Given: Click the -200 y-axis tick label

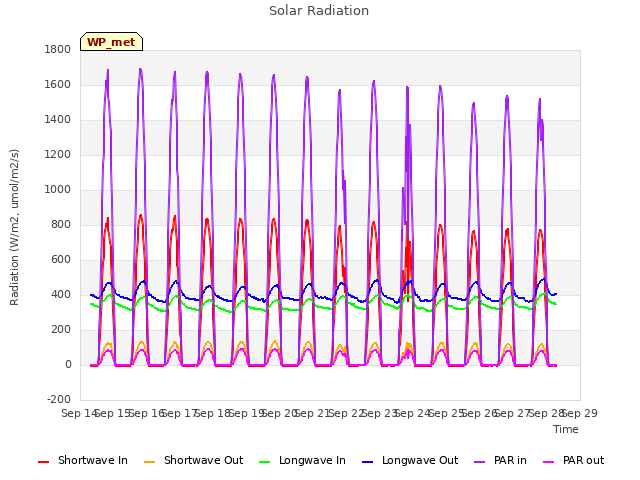Looking at the screenshot, I should [59, 399].
